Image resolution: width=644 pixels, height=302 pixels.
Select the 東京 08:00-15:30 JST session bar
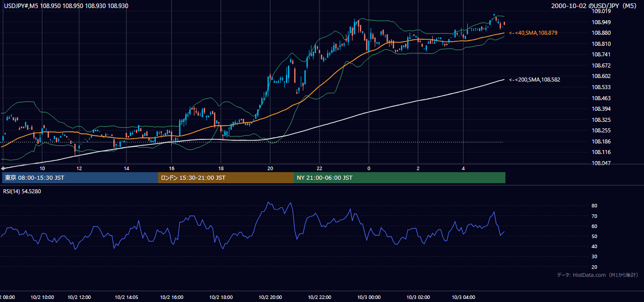tap(80, 178)
